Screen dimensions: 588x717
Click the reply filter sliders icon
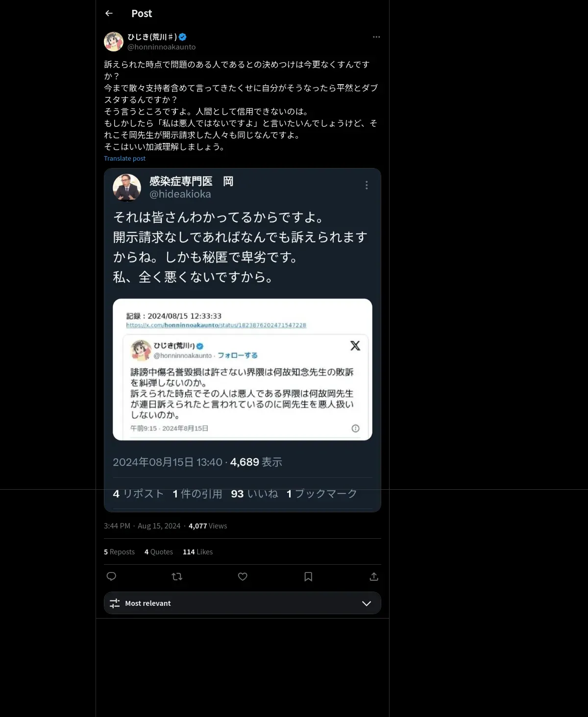point(115,603)
